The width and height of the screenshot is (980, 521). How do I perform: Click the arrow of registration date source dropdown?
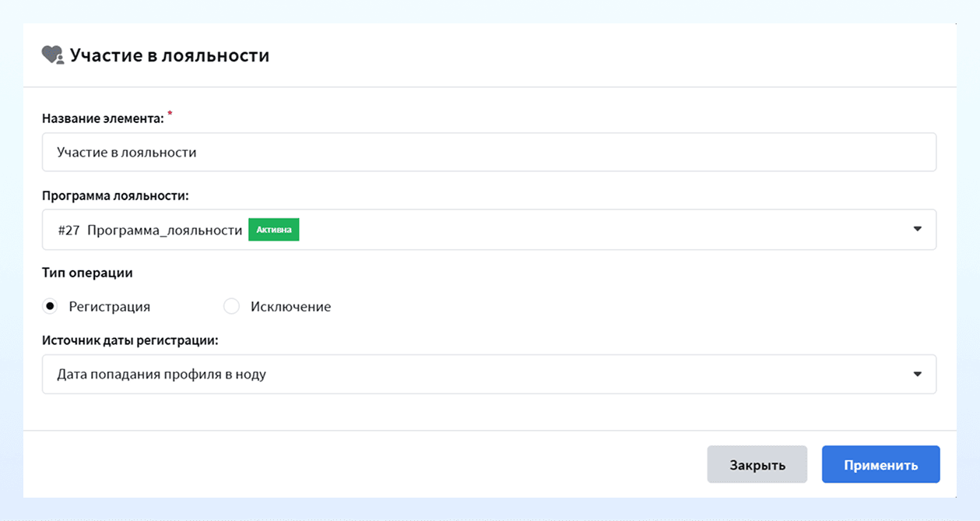click(x=917, y=374)
